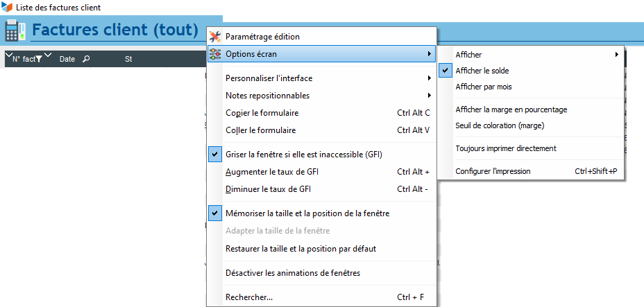Click the magnifier icon in Date column

(86, 60)
